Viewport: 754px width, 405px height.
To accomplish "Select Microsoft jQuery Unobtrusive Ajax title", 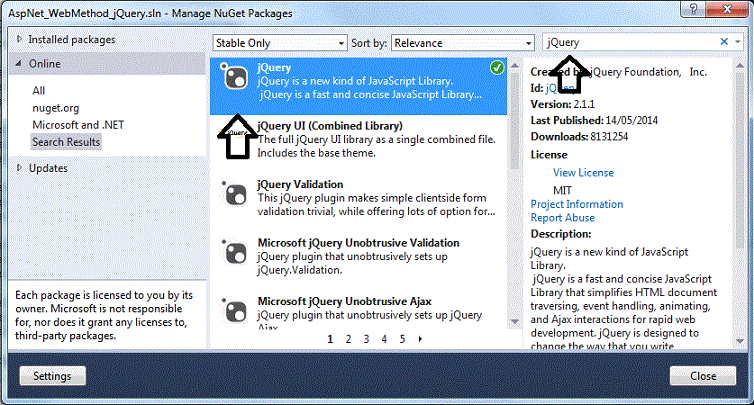I will (344, 301).
